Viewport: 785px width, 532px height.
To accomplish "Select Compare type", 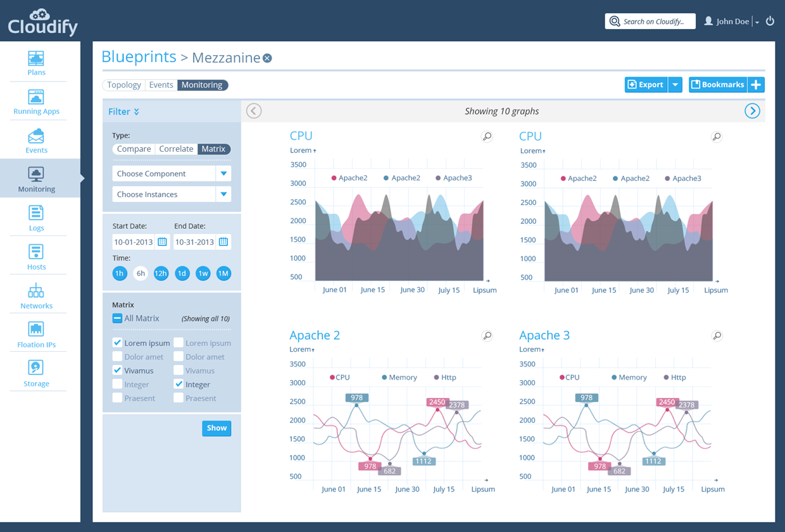I will tap(134, 149).
